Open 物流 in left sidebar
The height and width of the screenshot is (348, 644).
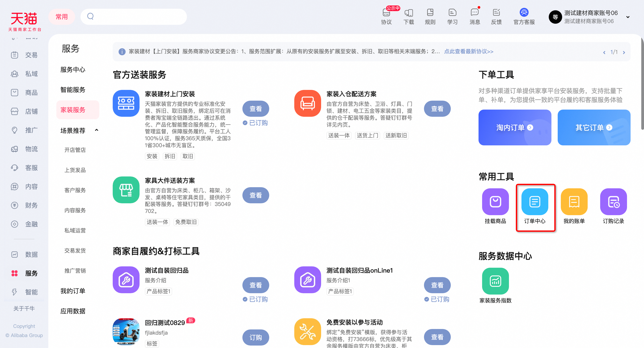click(24, 149)
